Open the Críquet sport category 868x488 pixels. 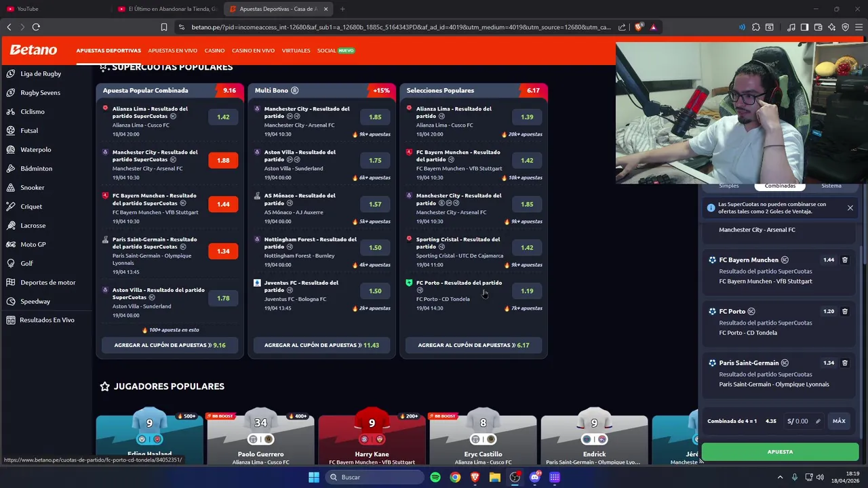(x=31, y=206)
